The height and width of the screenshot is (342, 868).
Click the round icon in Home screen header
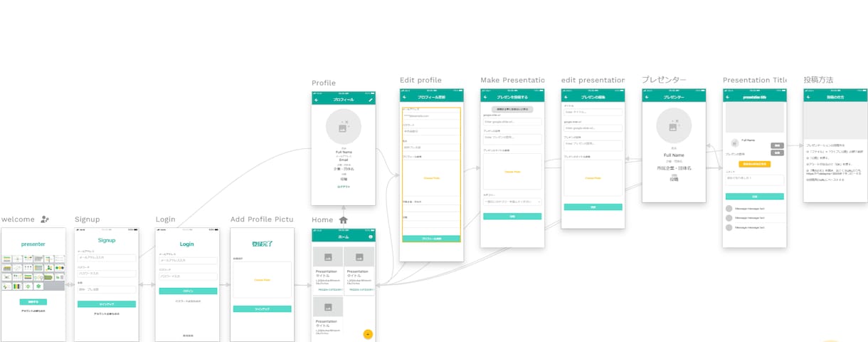click(371, 237)
